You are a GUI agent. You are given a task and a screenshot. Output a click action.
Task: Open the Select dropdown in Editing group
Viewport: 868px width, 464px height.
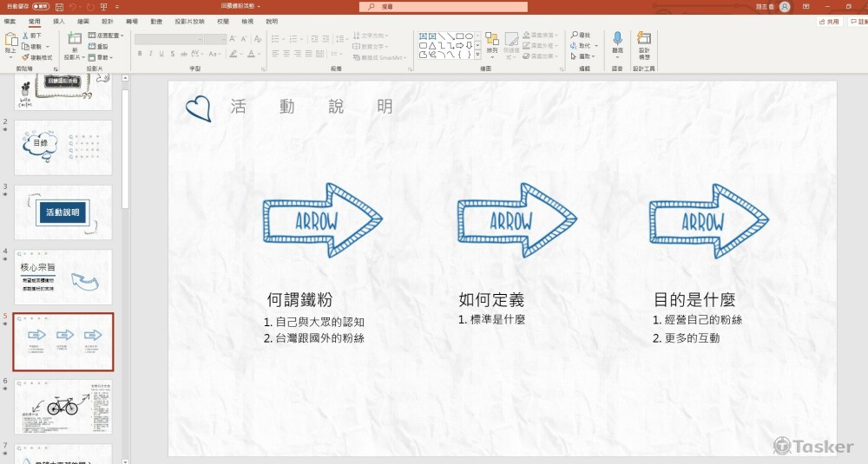(584, 56)
